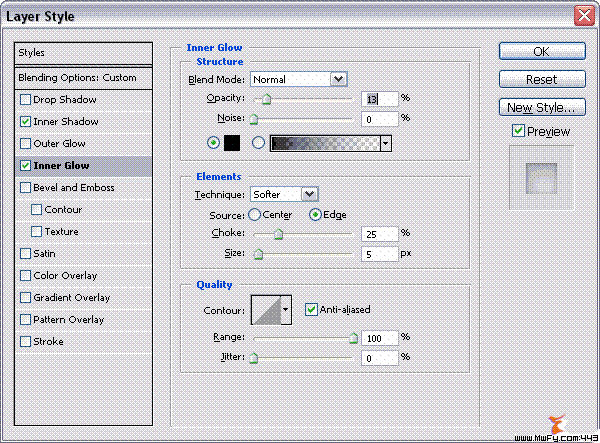The width and height of the screenshot is (600, 443).
Task: Toggle the Preview checkbox
Action: coord(518,131)
